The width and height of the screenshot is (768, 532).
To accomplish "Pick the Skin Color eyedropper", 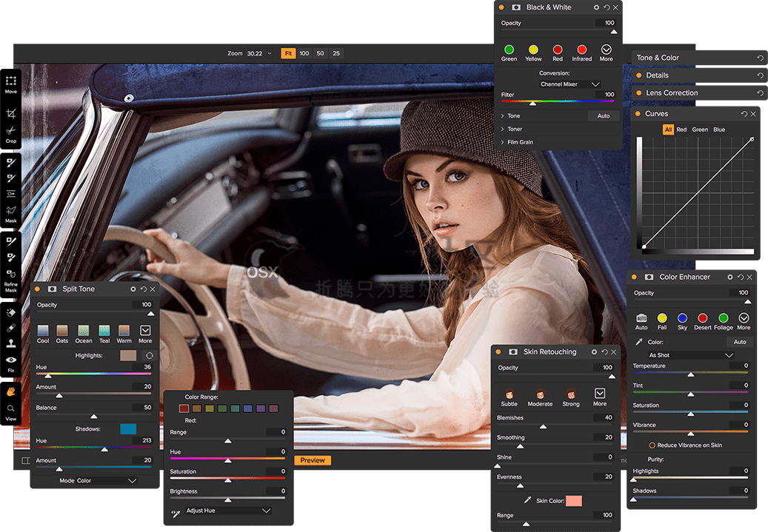I will pos(527,500).
